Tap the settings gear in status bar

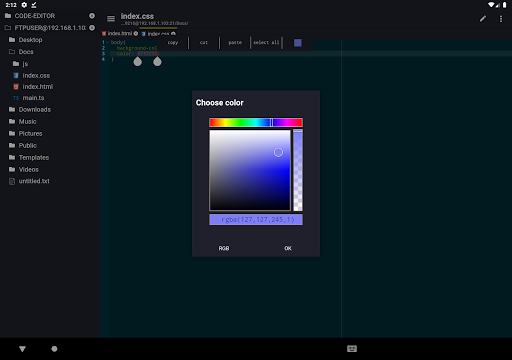click(24, 5)
